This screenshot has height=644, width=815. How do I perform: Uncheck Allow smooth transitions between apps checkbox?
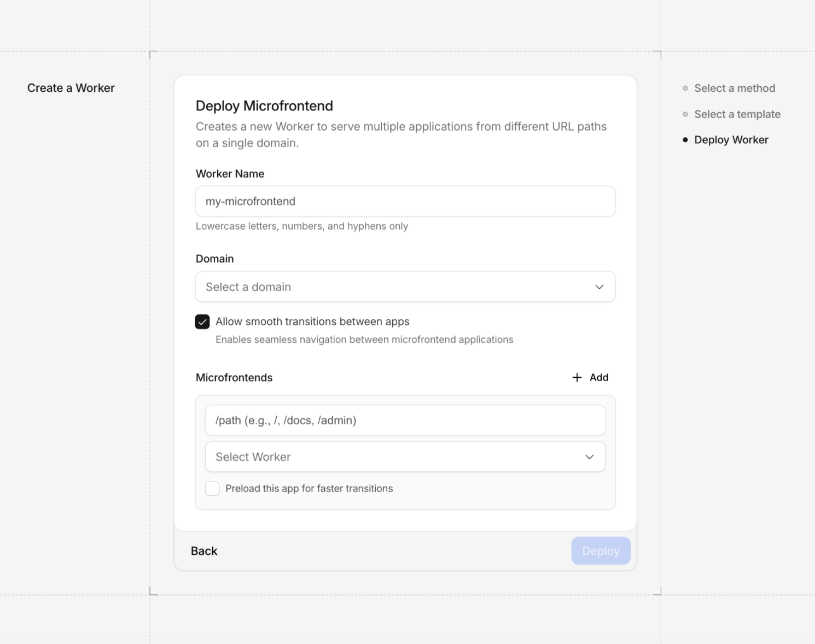coord(202,322)
